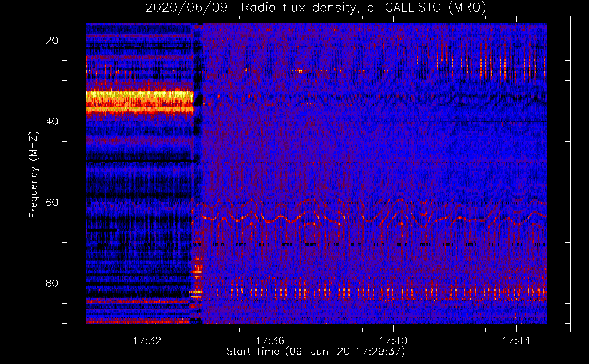Screen dimensions: 589x364
Task: Click the '20' frequency tick label
Action: 52,40
